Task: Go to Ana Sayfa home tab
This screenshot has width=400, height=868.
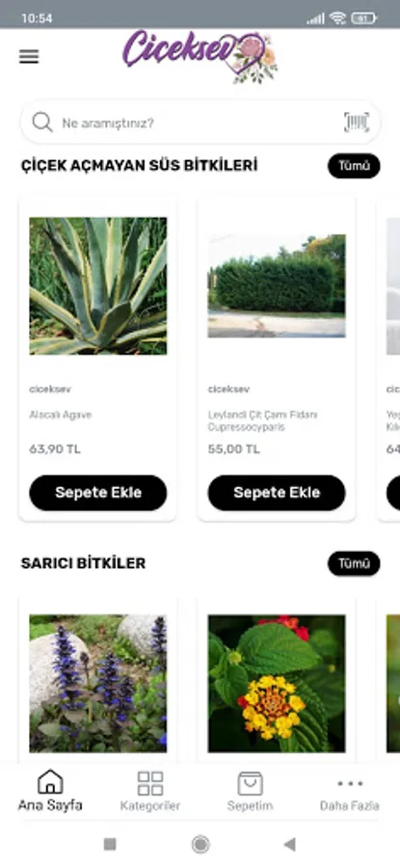Action: [x=50, y=791]
